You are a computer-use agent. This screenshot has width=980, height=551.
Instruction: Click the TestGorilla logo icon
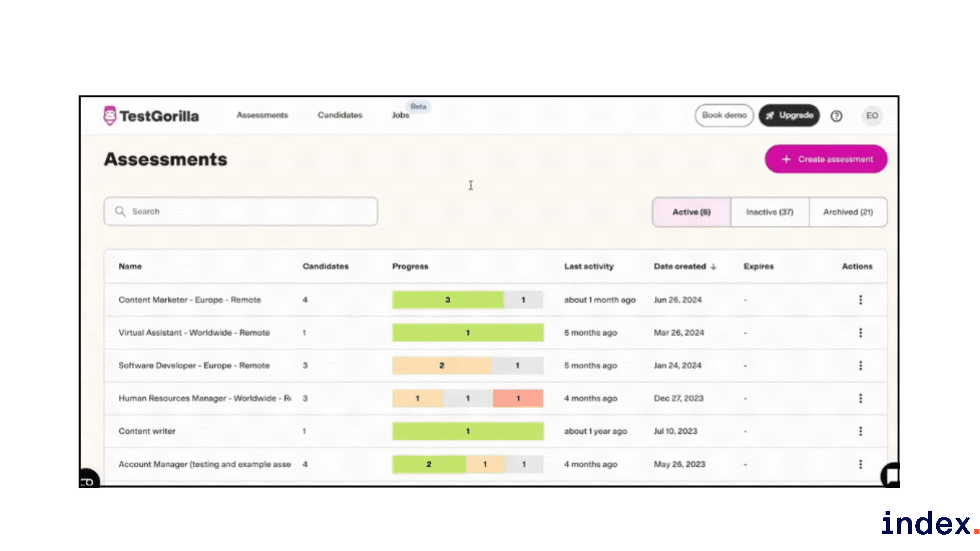point(110,115)
